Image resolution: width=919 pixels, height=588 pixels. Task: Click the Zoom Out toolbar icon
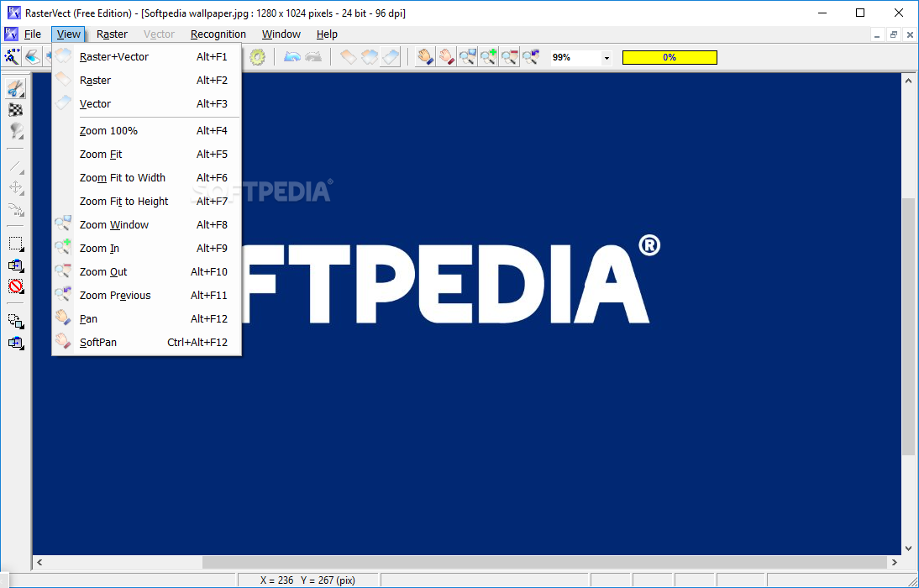(509, 57)
